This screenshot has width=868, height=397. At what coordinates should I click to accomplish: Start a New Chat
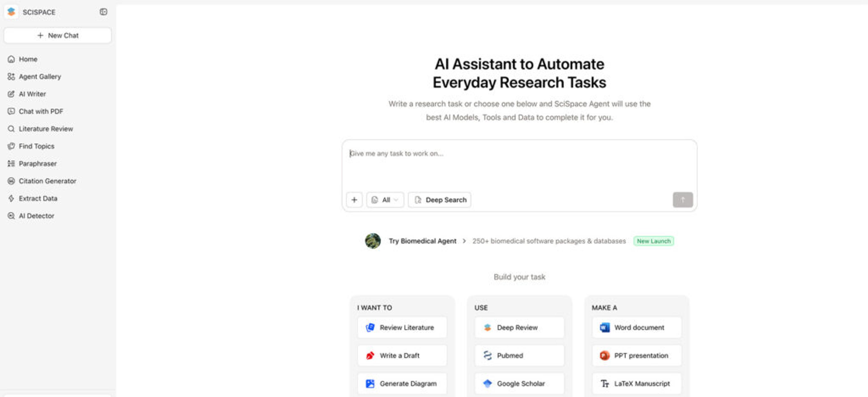click(58, 36)
